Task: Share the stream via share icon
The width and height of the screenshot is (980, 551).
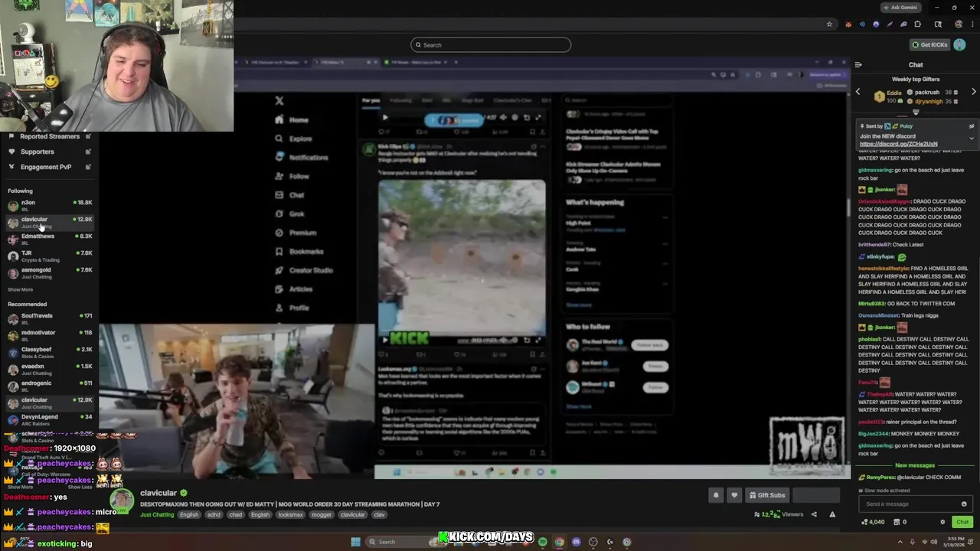Action: [814, 514]
